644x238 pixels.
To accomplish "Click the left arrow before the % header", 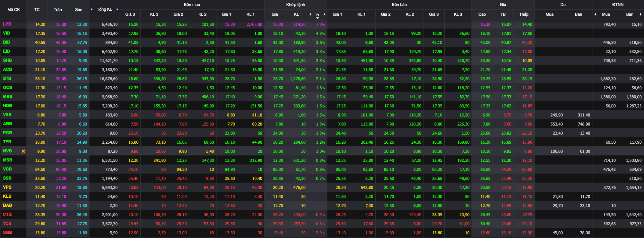I will [x=310, y=14].
